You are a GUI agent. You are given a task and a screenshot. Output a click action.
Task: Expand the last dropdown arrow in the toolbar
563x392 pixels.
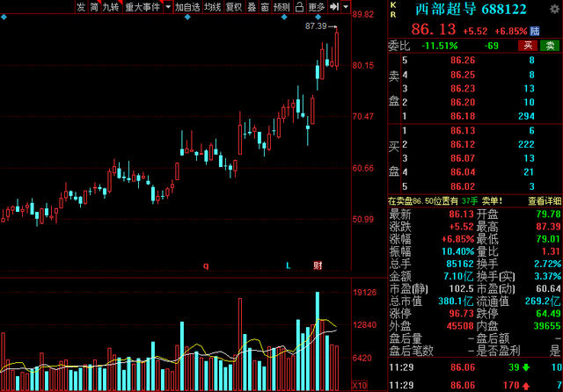[346, 7]
